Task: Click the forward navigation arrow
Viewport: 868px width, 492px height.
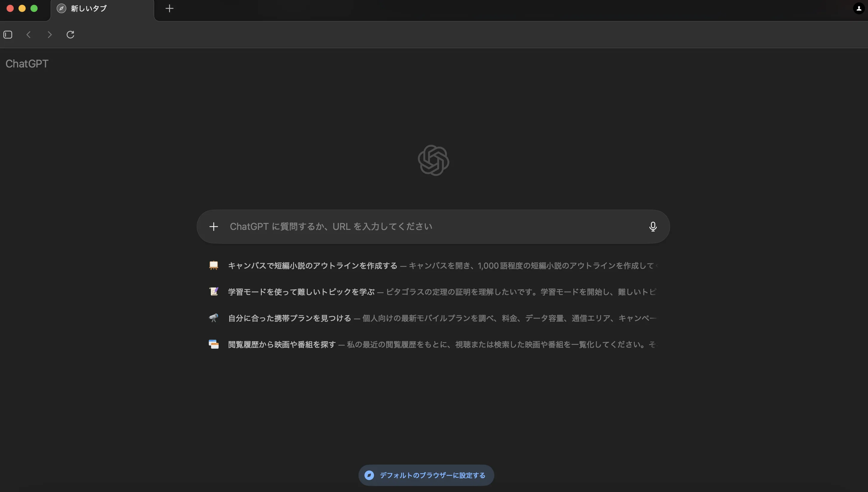Action: (49, 34)
